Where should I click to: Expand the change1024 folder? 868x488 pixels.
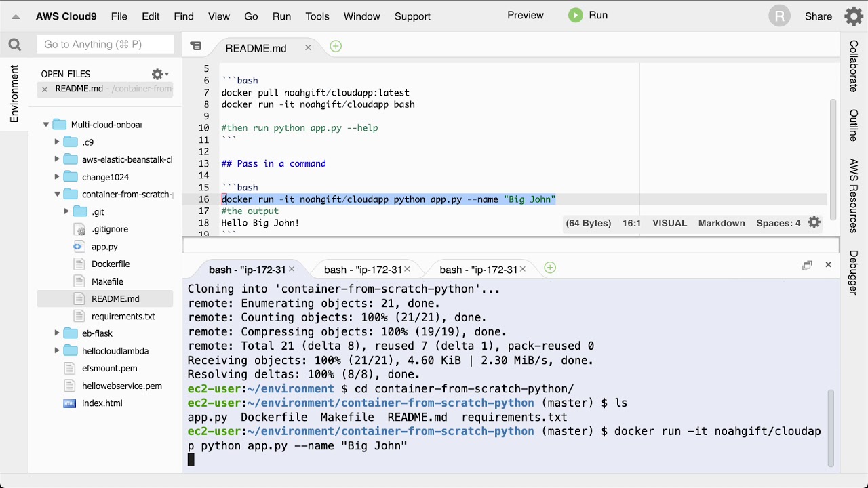pos(57,177)
